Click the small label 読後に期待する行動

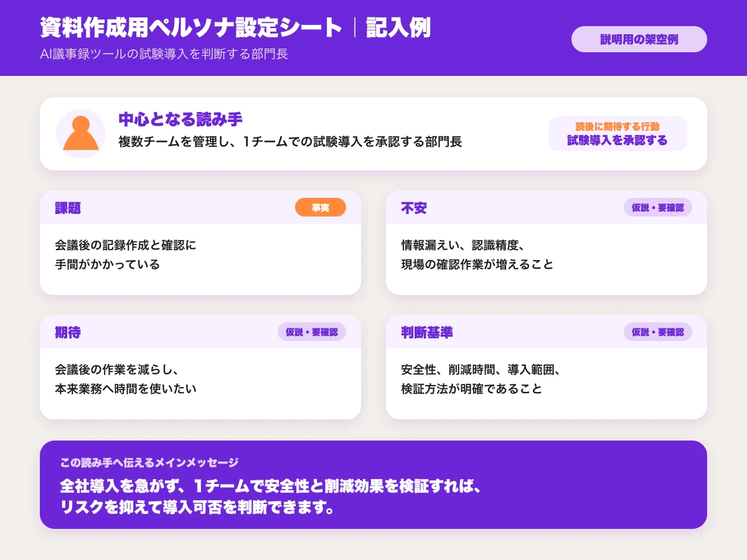coord(618,127)
